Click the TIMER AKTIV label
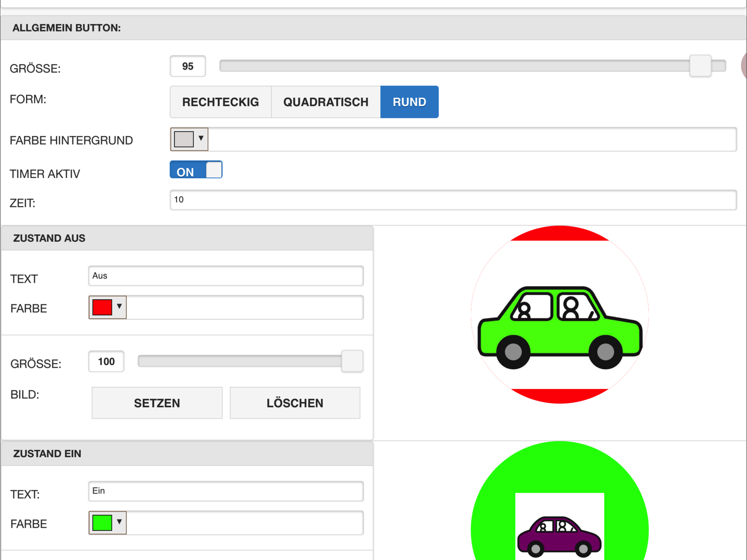 click(45, 174)
